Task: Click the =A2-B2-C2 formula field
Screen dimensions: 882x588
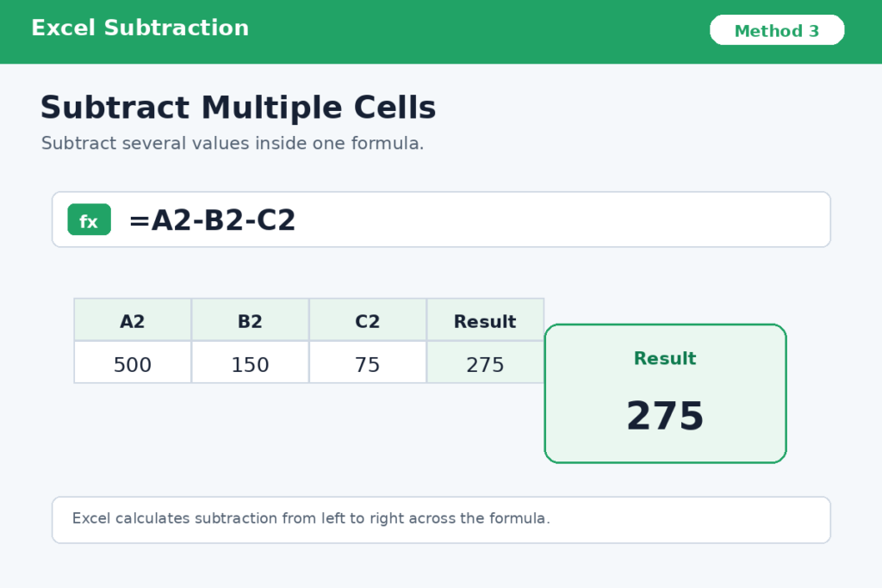Action: point(441,220)
